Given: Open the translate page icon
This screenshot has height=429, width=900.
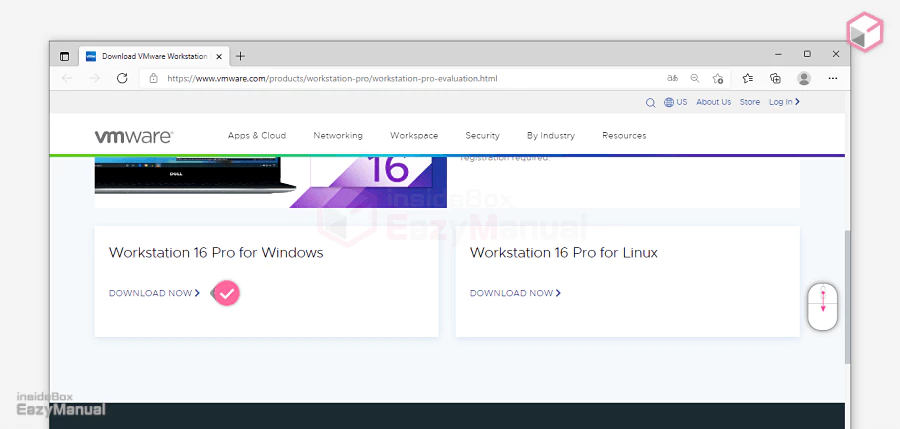Looking at the screenshot, I should [672, 78].
